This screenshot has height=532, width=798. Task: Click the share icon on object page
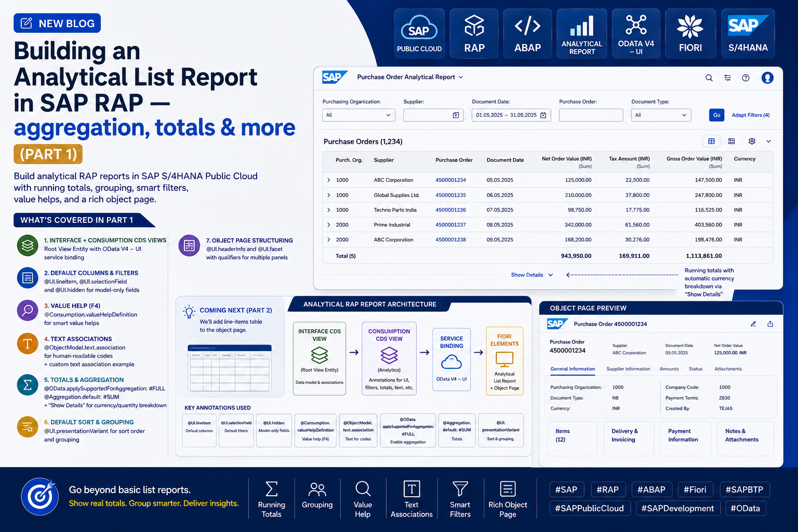pos(770,324)
